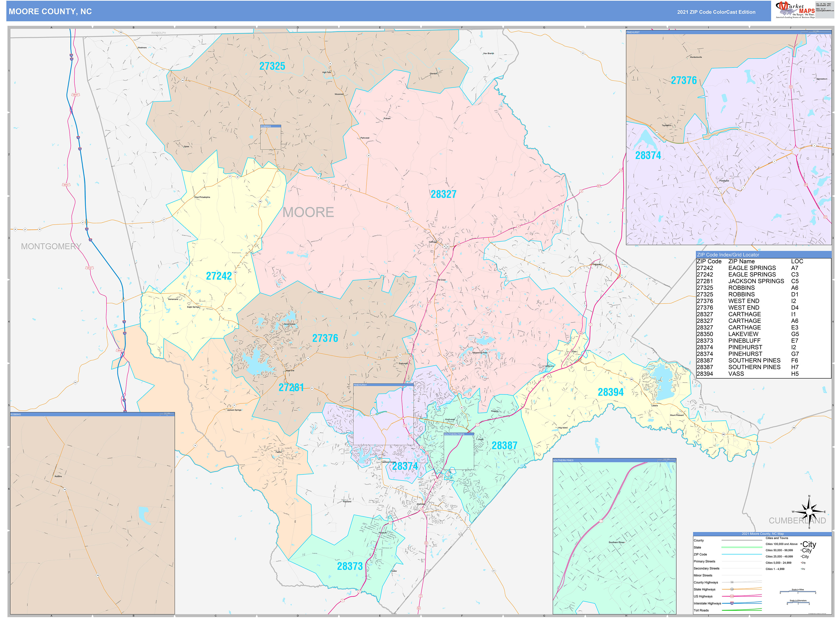Click the green Toll Roads line sample
The height and width of the screenshot is (618, 840).
coord(742,610)
